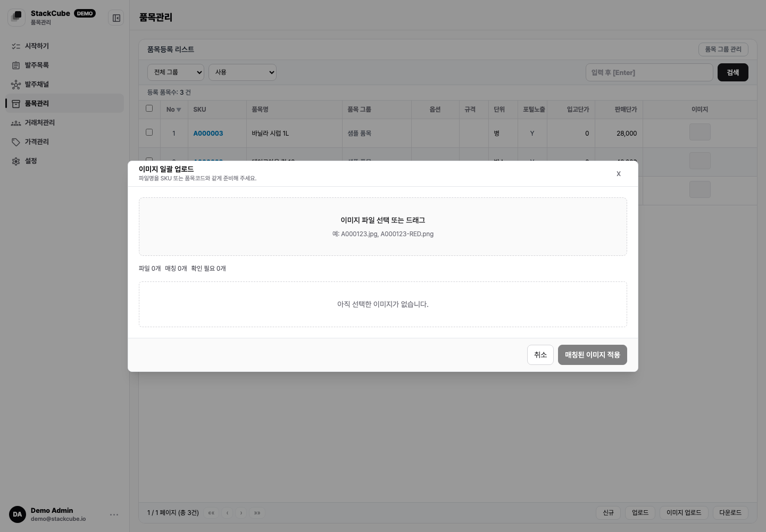766x532 pixels.
Task: Collapse the sidebar panel icon
Action: click(x=116, y=18)
